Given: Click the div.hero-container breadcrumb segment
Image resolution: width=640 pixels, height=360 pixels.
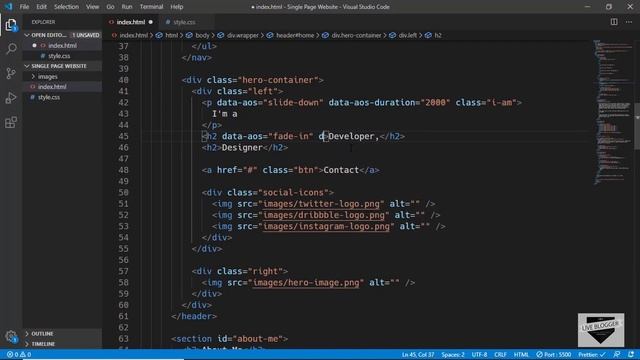Looking at the screenshot, I should 356,36.
